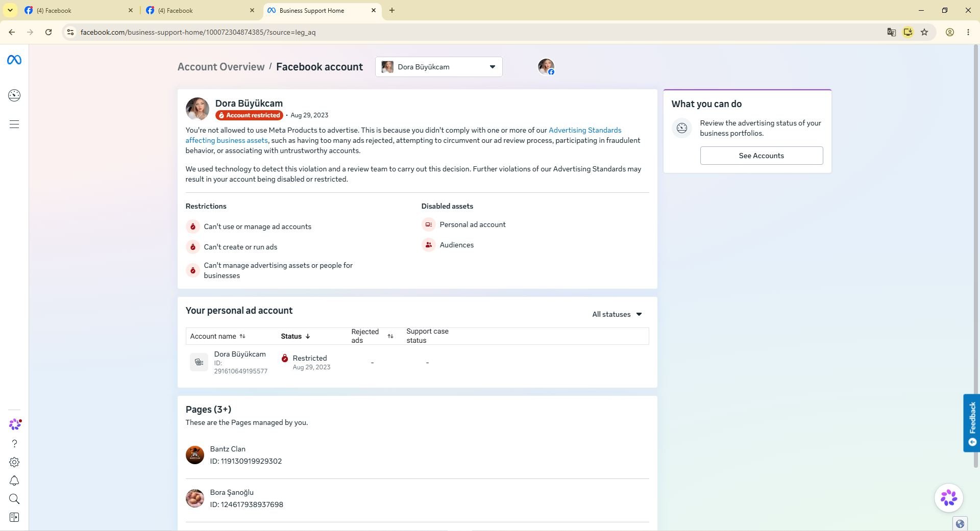Click the Audiences disabled asset

457,245
